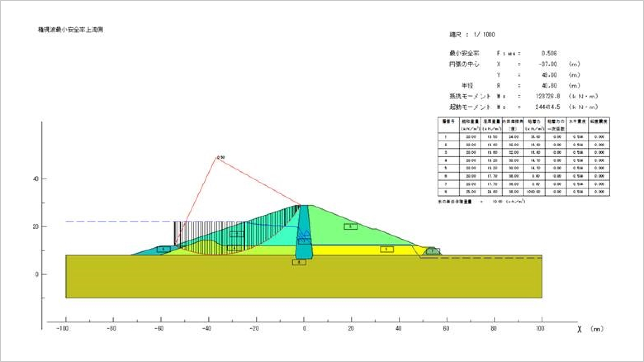Select the "25.00" cell in table row 8
644x362 pixels.
click(471, 192)
